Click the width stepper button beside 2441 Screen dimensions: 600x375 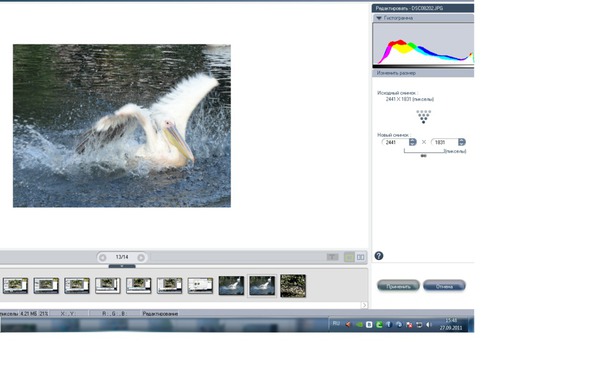(412, 142)
